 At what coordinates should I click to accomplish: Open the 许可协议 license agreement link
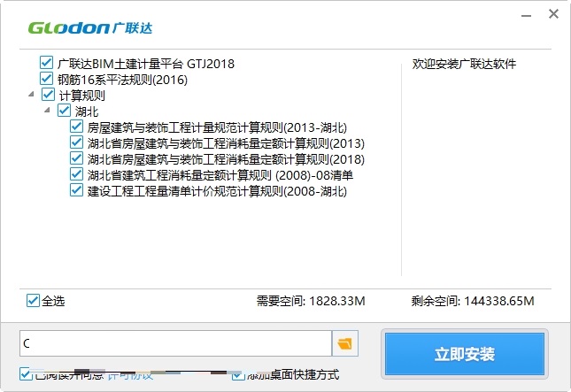click(124, 374)
